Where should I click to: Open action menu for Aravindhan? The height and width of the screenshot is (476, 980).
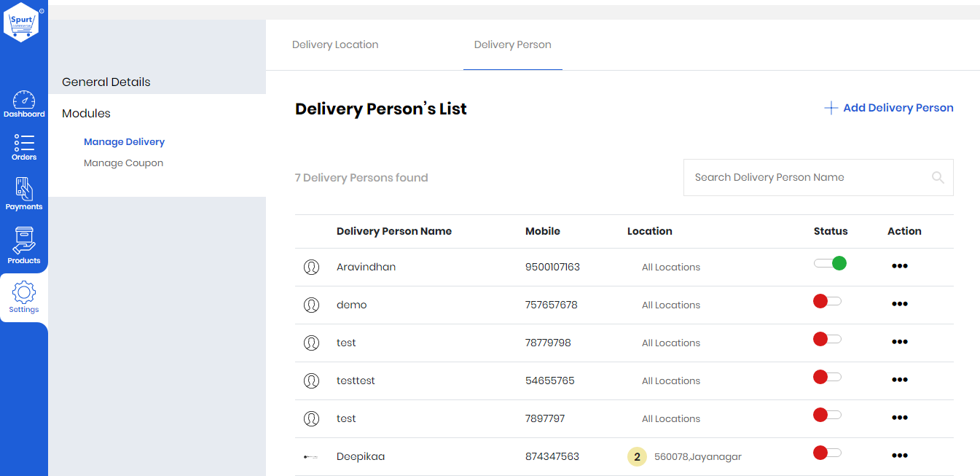(x=900, y=266)
